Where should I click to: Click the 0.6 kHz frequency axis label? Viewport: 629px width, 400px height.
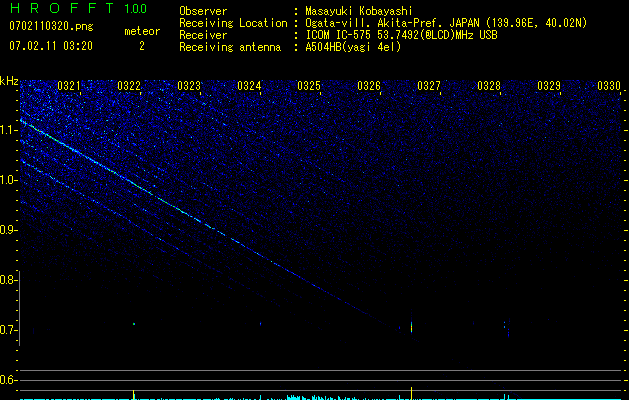[9, 380]
